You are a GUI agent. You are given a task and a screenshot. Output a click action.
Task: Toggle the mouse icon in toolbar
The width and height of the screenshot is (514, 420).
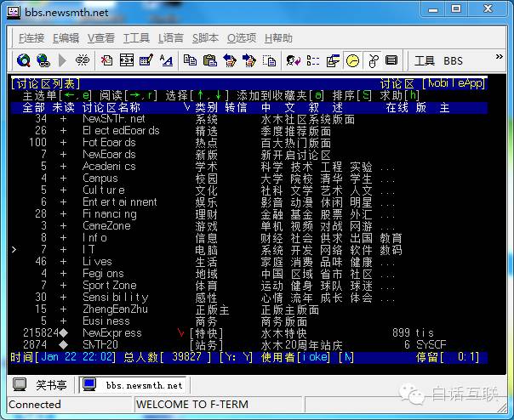point(373,60)
